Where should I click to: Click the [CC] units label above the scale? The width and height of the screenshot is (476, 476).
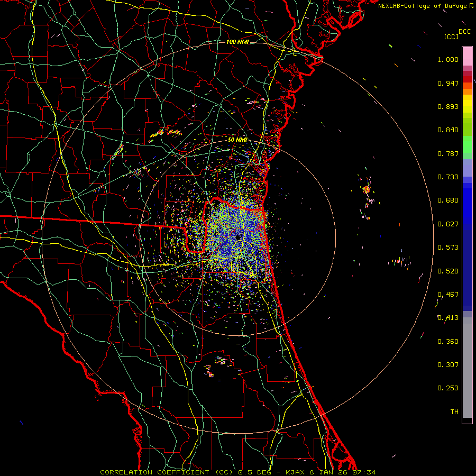(451, 36)
